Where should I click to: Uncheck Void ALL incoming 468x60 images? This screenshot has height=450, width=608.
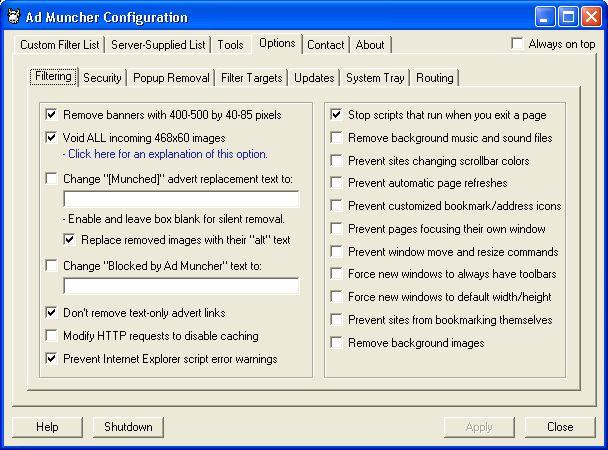pyautogui.click(x=51, y=137)
